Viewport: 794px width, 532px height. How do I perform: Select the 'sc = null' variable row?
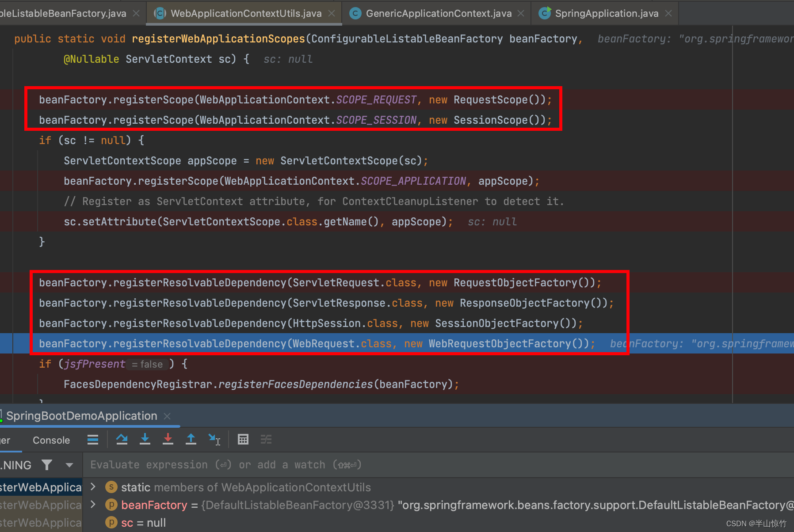(439, 523)
